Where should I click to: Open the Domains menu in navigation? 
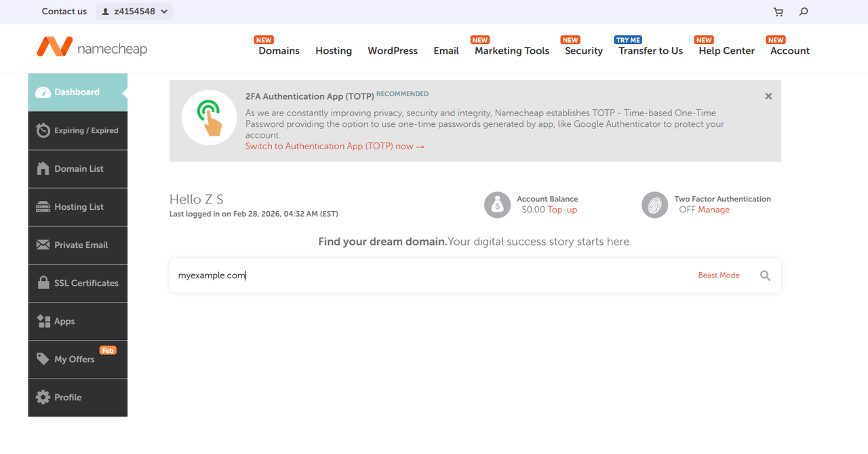pyautogui.click(x=279, y=51)
